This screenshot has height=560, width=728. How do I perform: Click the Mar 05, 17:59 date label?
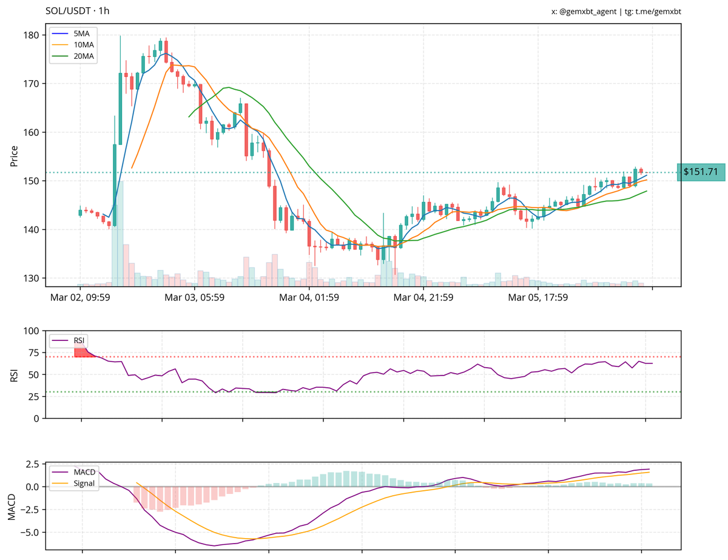point(538,297)
